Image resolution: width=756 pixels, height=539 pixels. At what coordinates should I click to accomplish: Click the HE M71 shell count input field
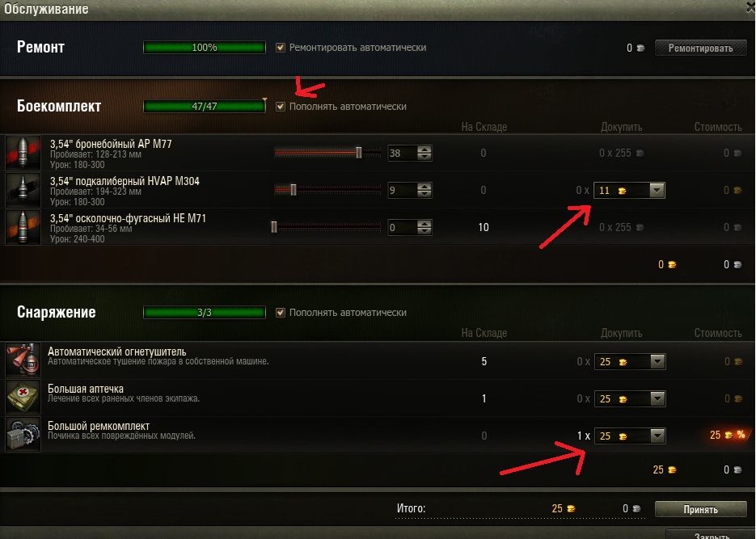click(402, 227)
